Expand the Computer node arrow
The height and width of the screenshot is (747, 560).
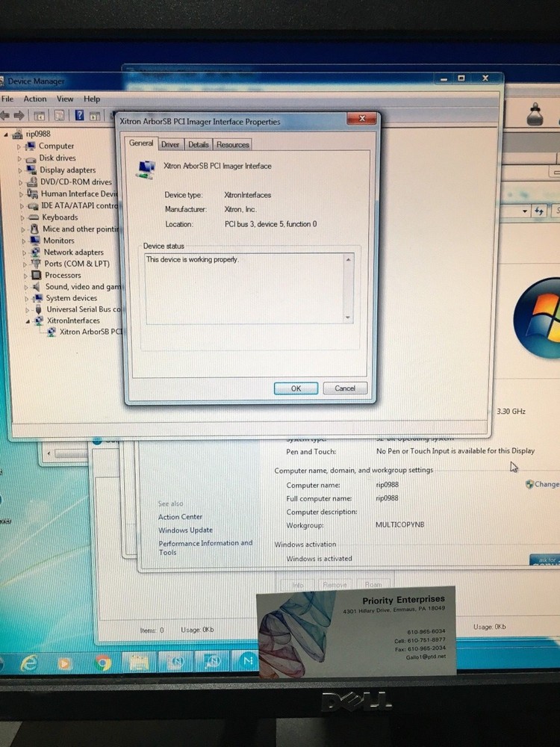19,146
